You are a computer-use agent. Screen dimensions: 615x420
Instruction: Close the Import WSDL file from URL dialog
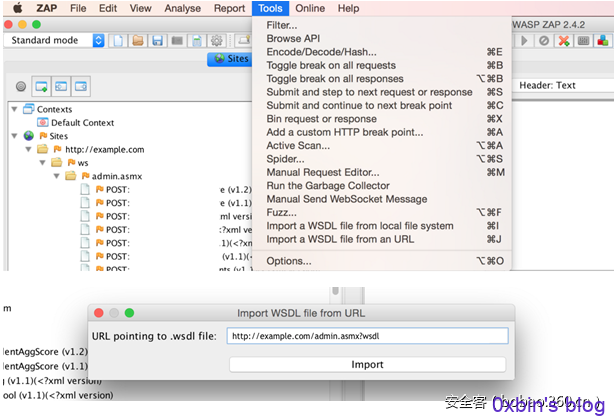click(x=99, y=313)
